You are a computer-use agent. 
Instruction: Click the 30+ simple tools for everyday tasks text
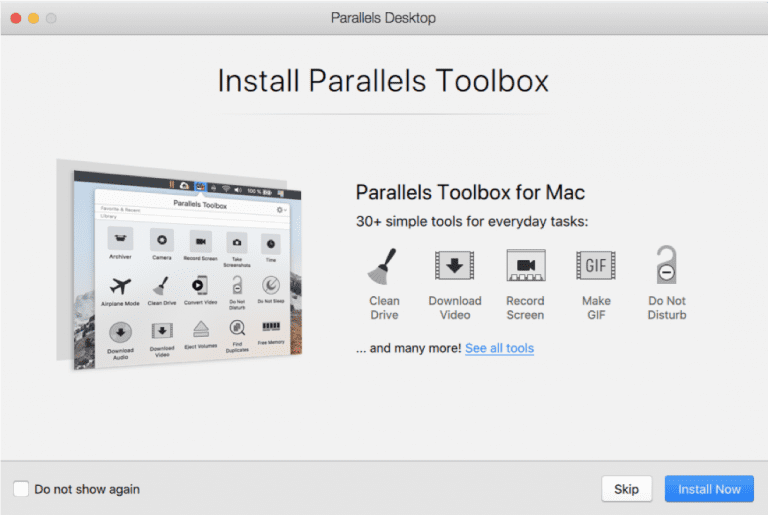click(x=472, y=221)
